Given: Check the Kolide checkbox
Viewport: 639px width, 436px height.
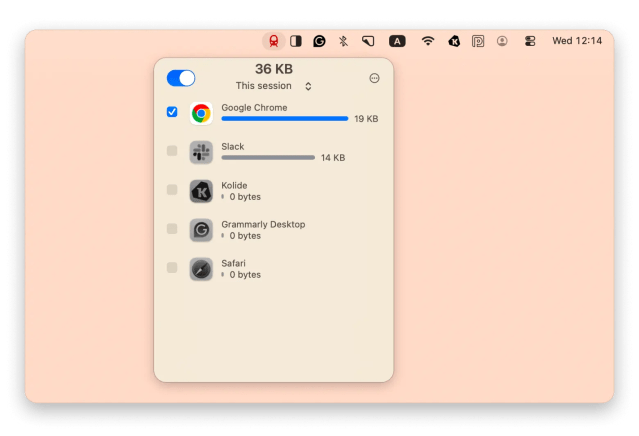Looking at the screenshot, I should pos(172,189).
